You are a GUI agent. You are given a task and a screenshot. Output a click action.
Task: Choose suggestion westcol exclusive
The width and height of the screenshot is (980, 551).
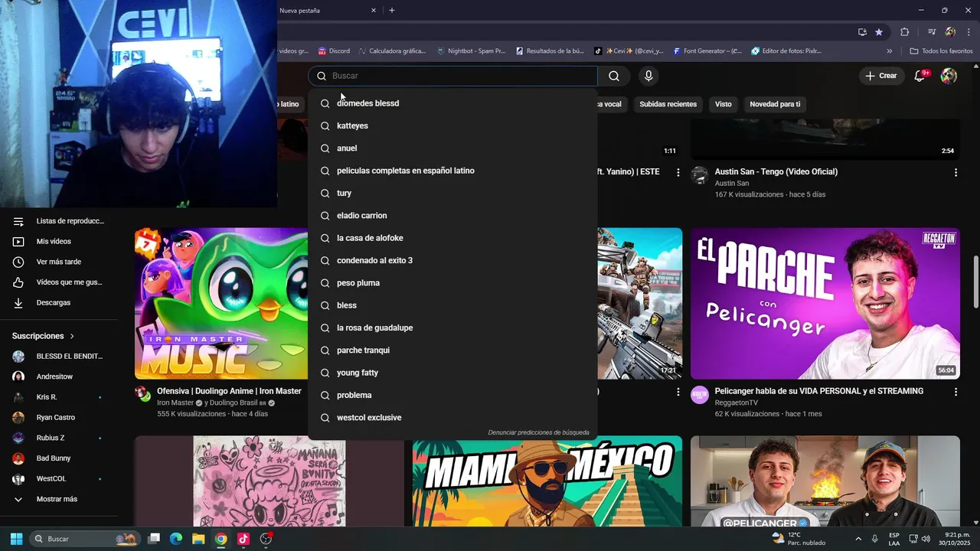coord(452,418)
